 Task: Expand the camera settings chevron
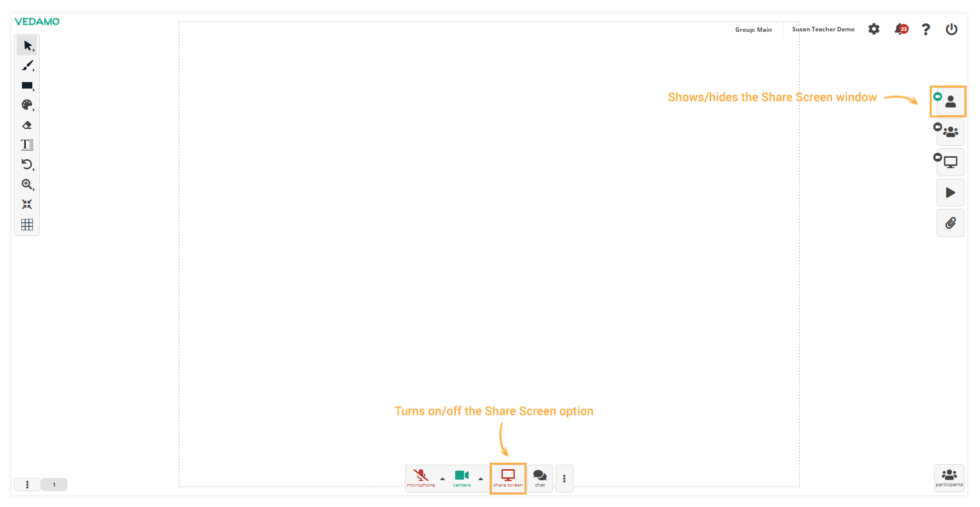(x=481, y=479)
